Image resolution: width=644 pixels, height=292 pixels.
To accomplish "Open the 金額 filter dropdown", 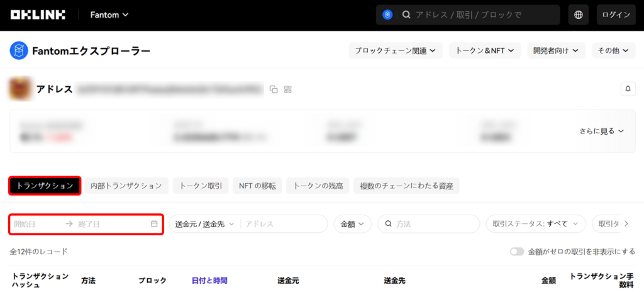I will pos(352,223).
